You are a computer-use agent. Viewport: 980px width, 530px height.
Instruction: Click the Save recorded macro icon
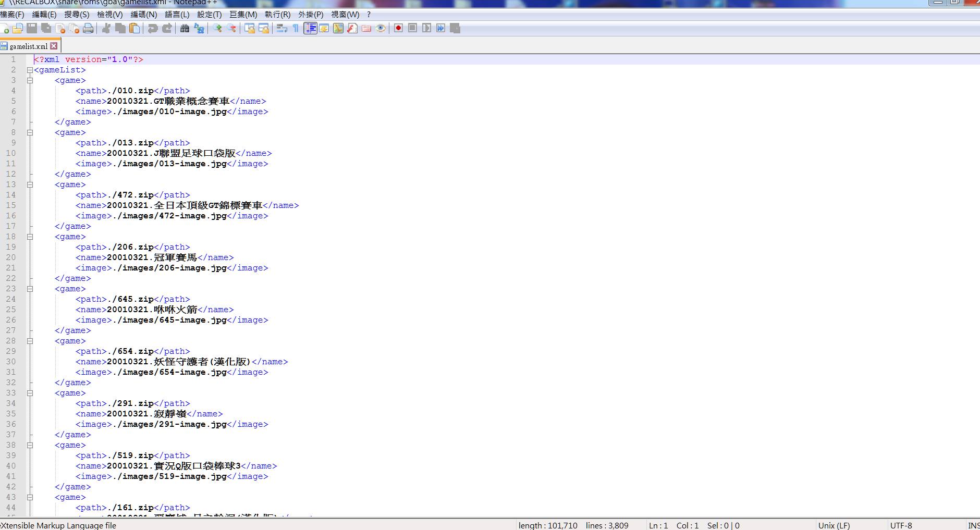[455, 28]
